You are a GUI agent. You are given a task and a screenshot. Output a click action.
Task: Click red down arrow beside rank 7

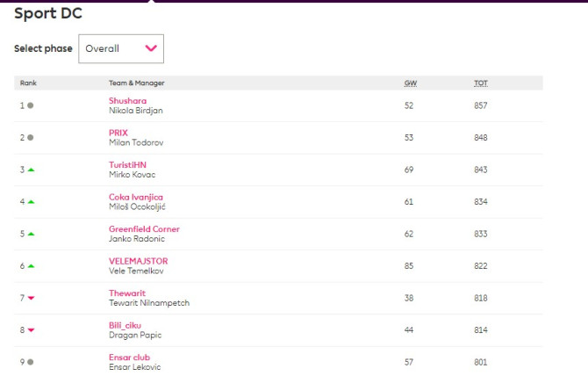point(31,299)
